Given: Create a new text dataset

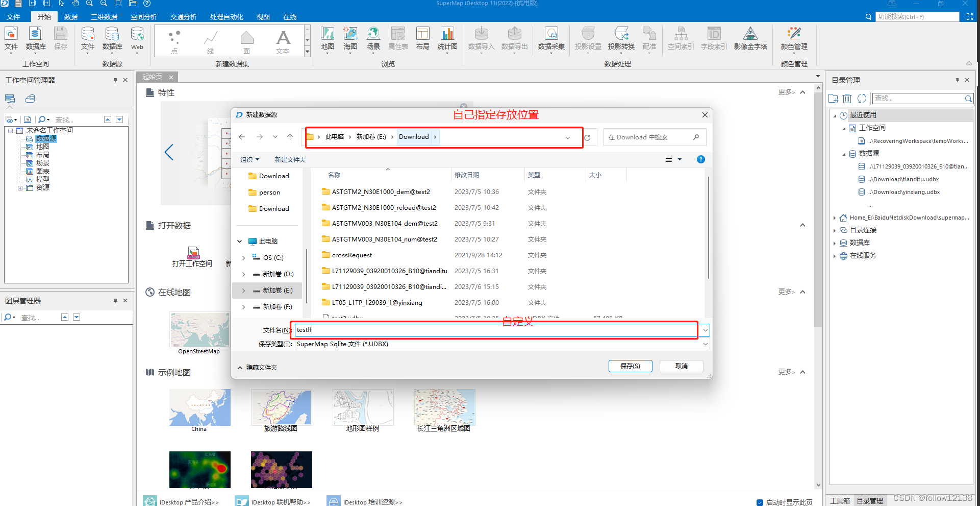Looking at the screenshot, I should (282, 41).
